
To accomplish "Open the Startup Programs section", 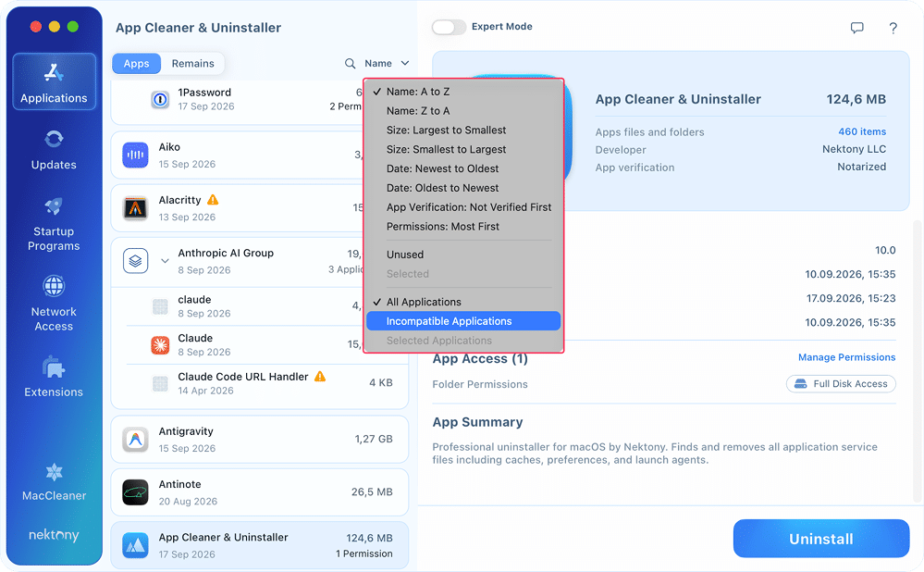I will [x=54, y=224].
